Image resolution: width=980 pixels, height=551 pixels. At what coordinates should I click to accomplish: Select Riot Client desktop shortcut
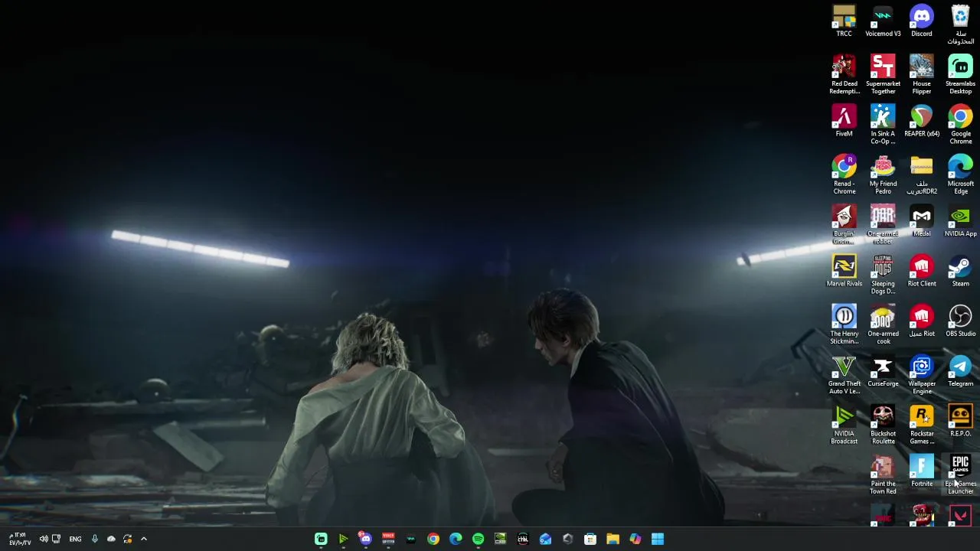(922, 271)
